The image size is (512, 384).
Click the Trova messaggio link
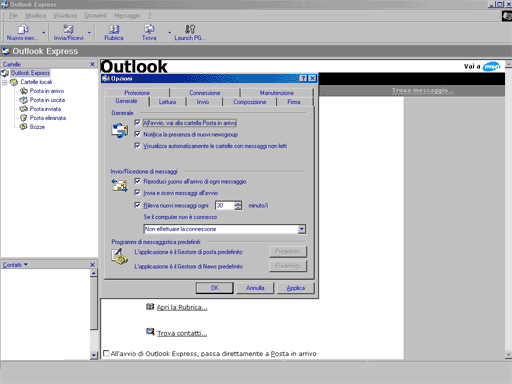click(423, 90)
